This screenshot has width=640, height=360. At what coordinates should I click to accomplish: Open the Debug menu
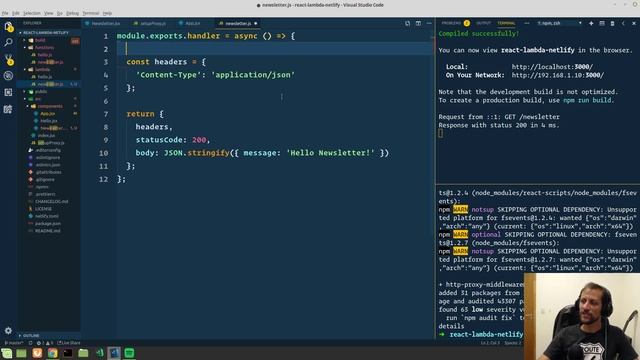[x=72, y=13]
